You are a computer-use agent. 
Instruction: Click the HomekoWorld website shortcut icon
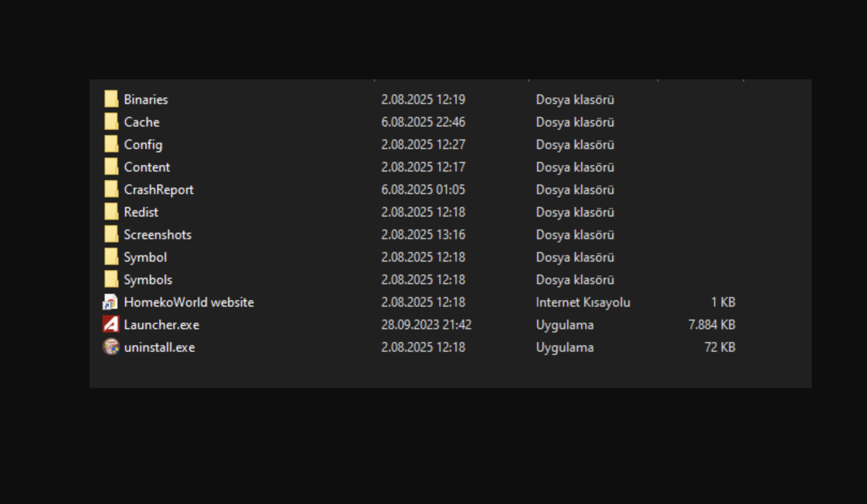tap(111, 302)
